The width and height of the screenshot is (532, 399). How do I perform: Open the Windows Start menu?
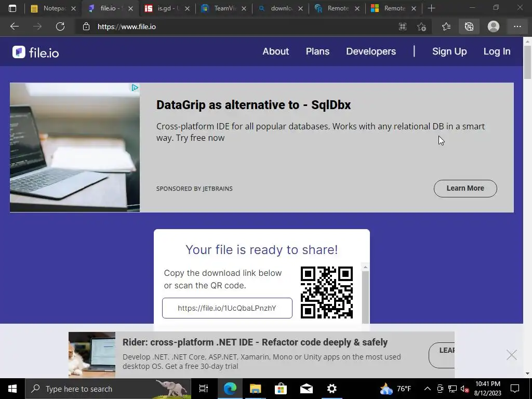(x=12, y=389)
